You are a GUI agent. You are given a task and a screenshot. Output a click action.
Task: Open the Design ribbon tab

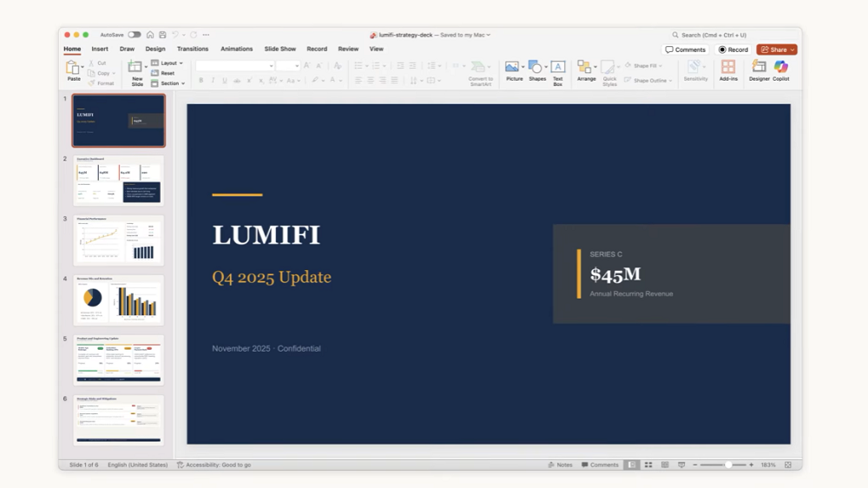pyautogui.click(x=155, y=49)
